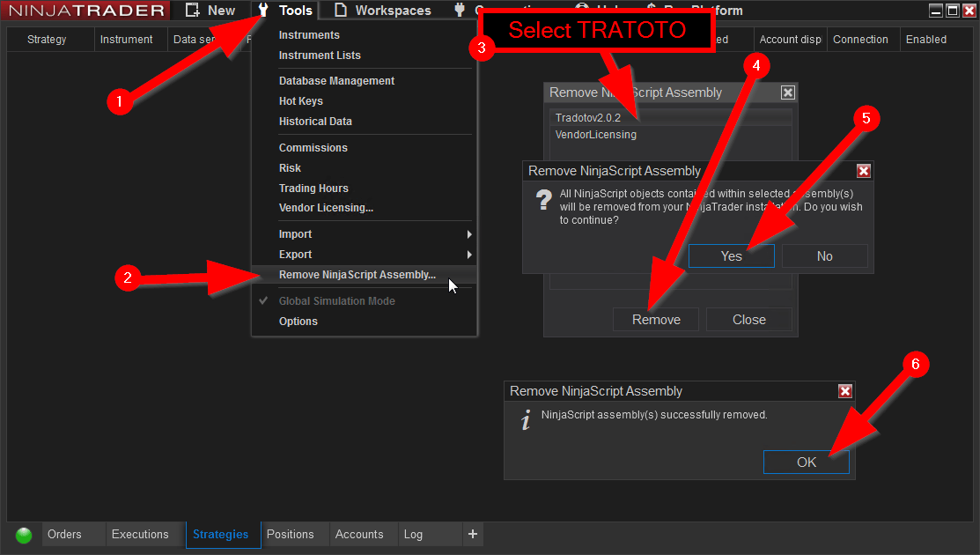
Task: Click No to cancel the removal
Action: (824, 255)
